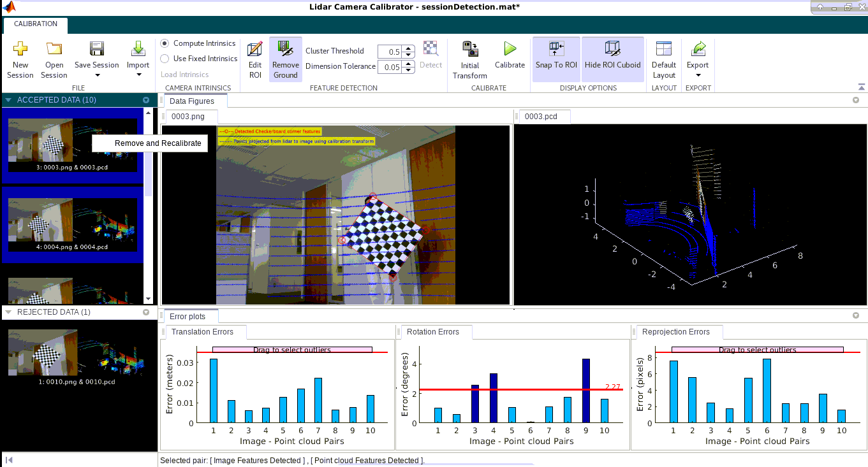Screen dimensions: 868x467
Task: Increase Cluster Threshold with the stepper
Action: coord(408,47)
